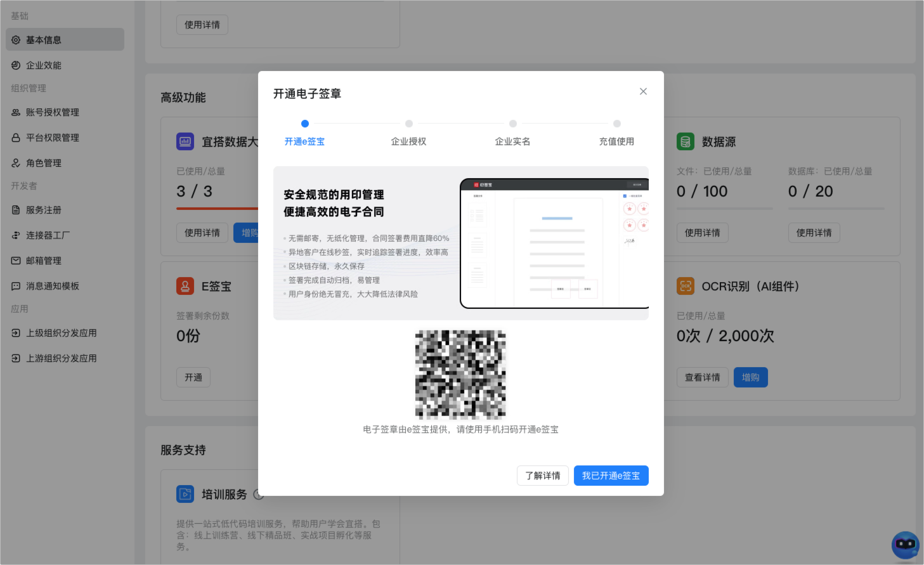
Task: Open 服务注册 in sidebar
Action: 65,209
